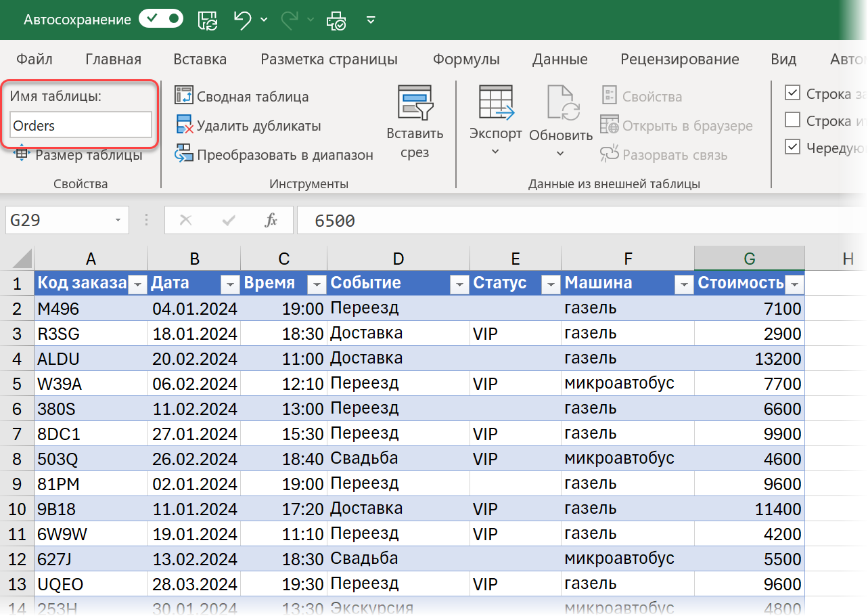Image resolution: width=868 pixels, height=616 pixels.
Task: Click time cell 12:10
Action: pyautogui.click(x=283, y=384)
